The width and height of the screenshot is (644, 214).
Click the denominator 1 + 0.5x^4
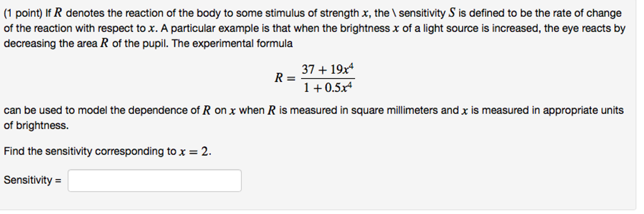(x=328, y=87)
